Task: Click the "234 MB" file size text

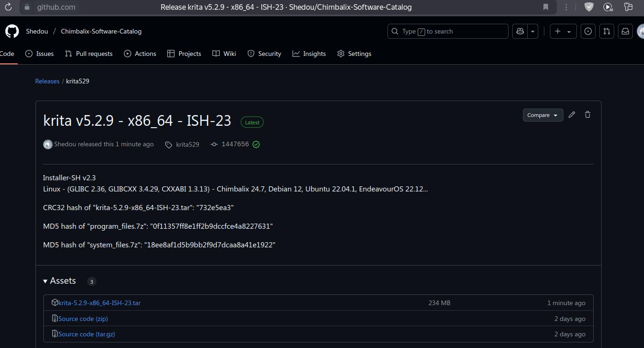Action: [439, 303]
